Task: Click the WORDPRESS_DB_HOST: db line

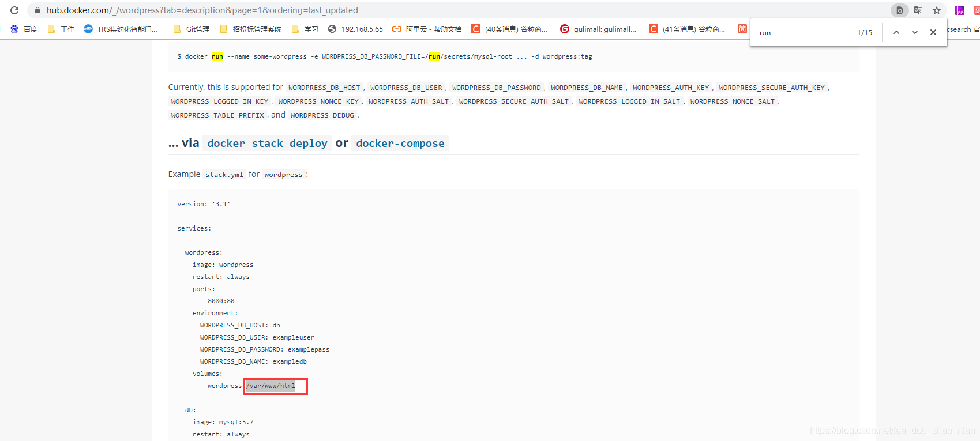Action: [240, 325]
